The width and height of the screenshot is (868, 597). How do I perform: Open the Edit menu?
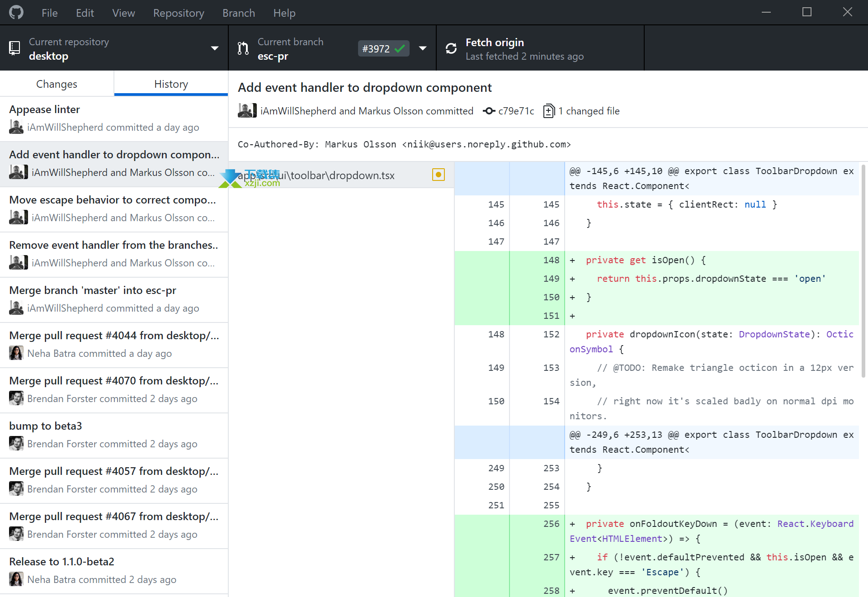85,13
